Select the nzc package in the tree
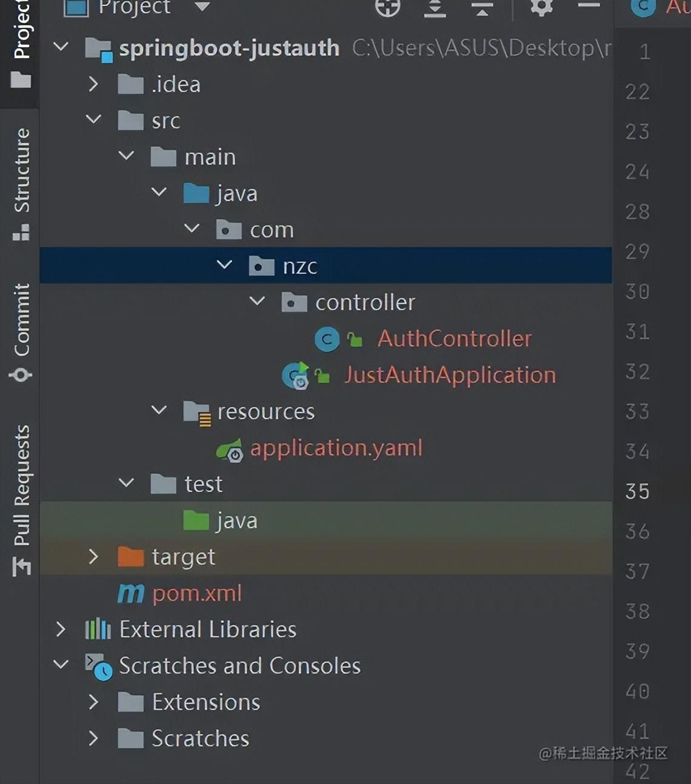The image size is (691, 784). (x=301, y=265)
